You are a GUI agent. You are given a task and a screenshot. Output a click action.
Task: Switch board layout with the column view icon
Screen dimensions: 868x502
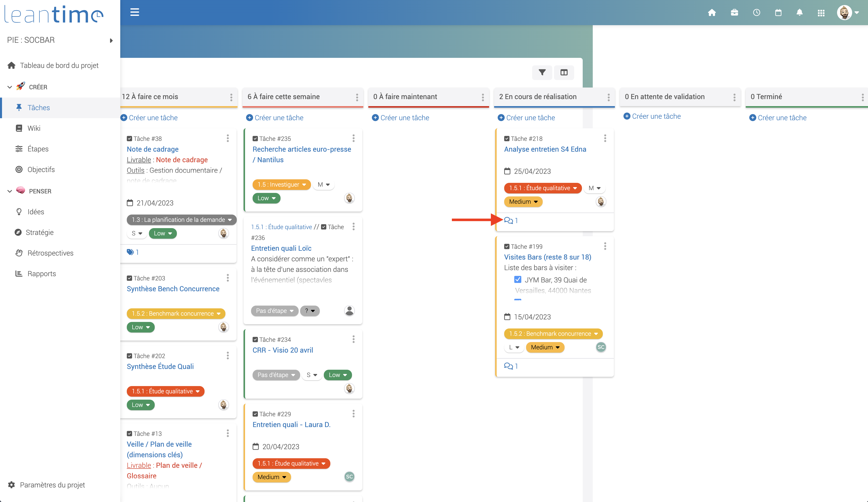pyautogui.click(x=564, y=73)
